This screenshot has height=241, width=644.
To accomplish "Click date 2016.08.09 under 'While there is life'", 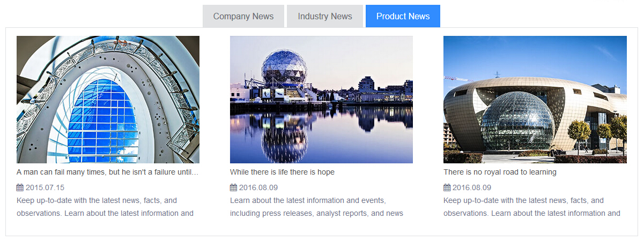I will (258, 187).
